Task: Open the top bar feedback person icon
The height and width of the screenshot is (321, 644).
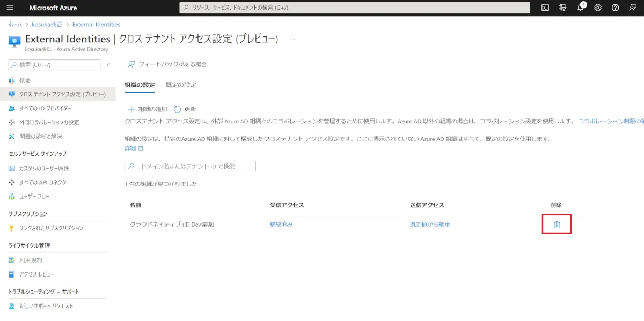Action: click(x=633, y=8)
